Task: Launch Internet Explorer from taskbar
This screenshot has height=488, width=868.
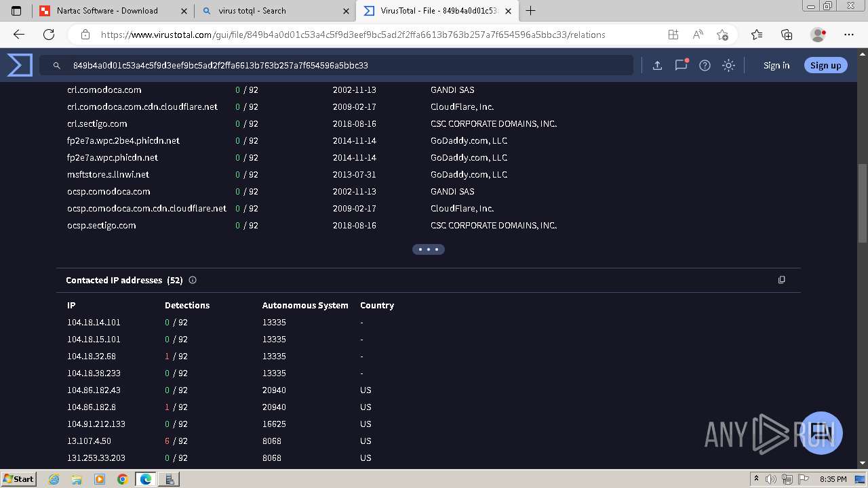Action: [54, 479]
